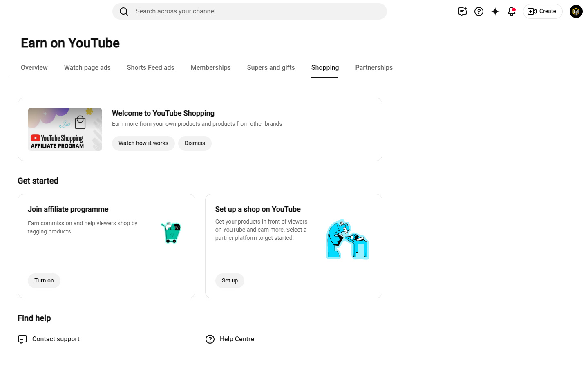Click the search magnifier icon
This screenshot has width=588, height=376.
(124, 11)
